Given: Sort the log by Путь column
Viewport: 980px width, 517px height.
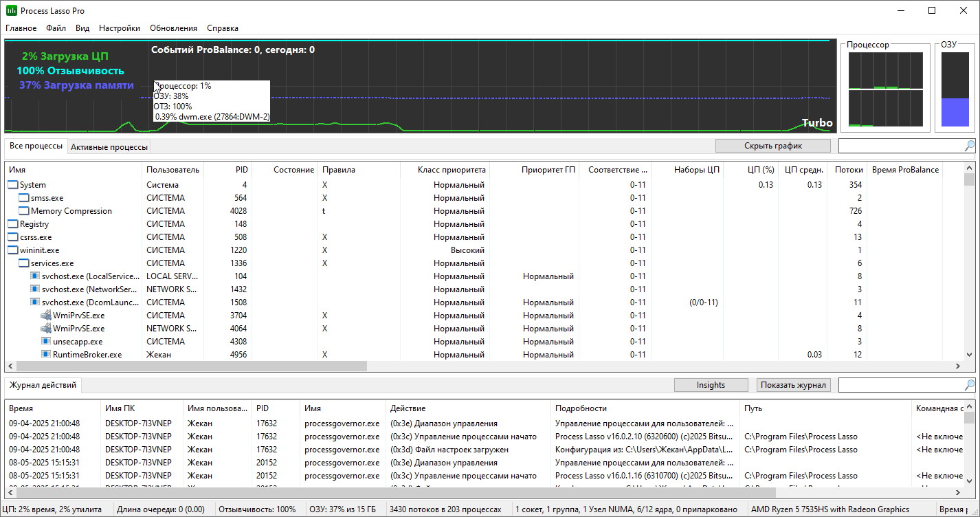Looking at the screenshot, I should click(825, 408).
